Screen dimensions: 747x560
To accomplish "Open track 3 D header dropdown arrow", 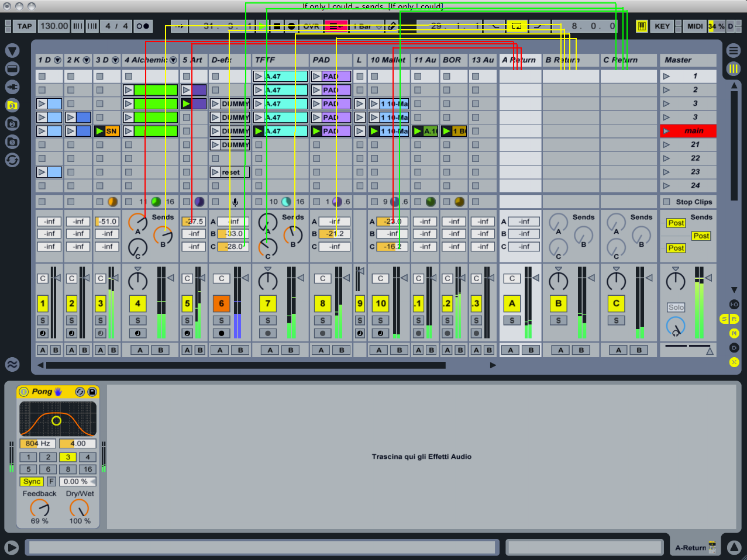I will click(x=115, y=60).
